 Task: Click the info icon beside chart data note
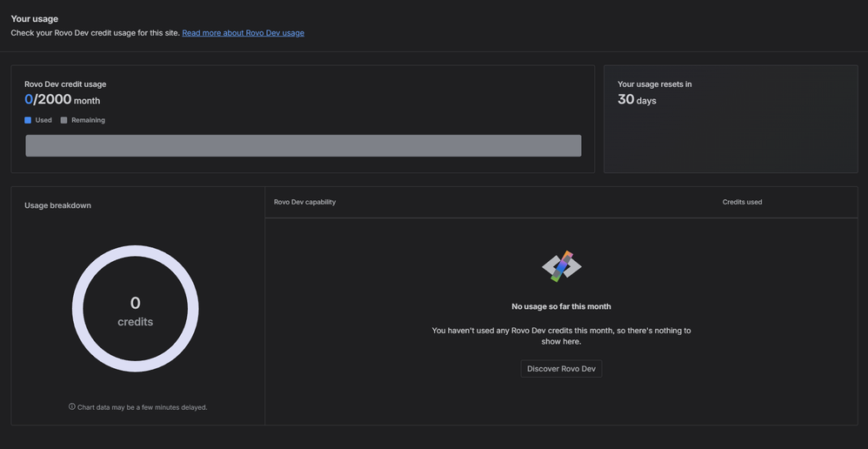click(x=72, y=406)
